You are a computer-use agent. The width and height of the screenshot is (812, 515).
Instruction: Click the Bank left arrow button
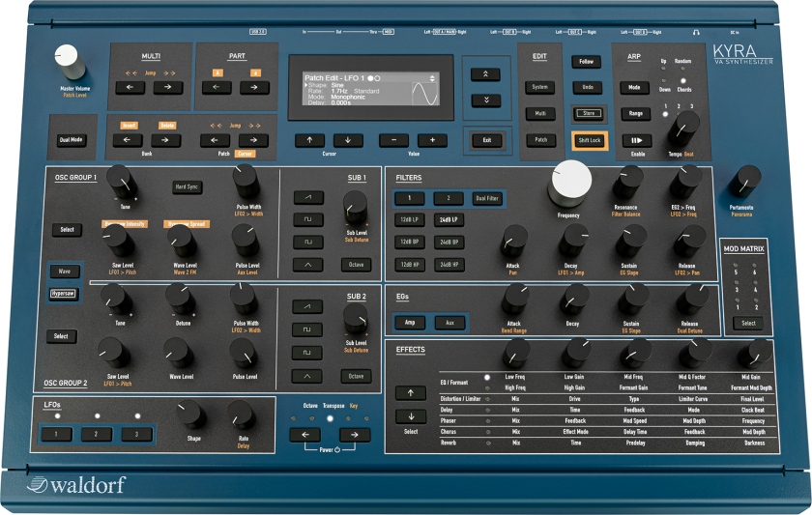pyautogui.click(x=128, y=140)
